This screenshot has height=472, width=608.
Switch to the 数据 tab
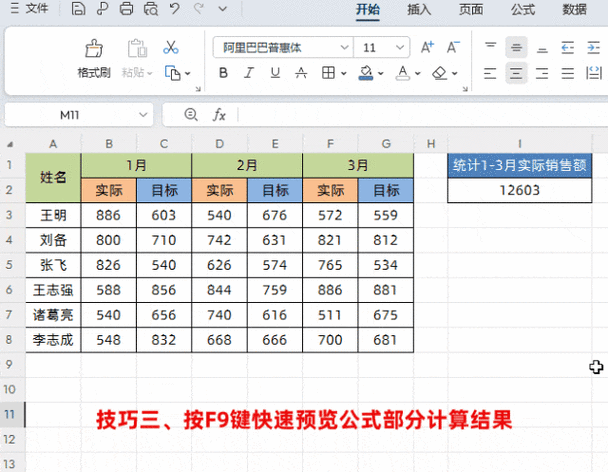(x=574, y=9)
